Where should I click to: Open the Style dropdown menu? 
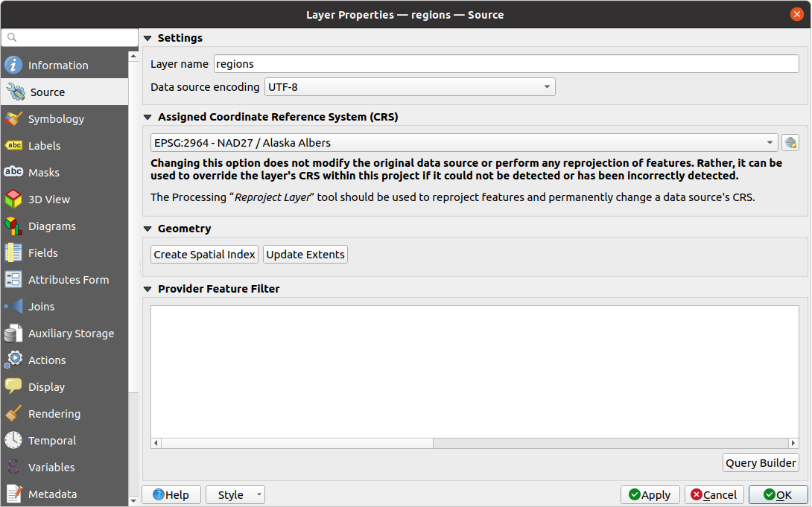pyautogui.click(x=235, y=495)
